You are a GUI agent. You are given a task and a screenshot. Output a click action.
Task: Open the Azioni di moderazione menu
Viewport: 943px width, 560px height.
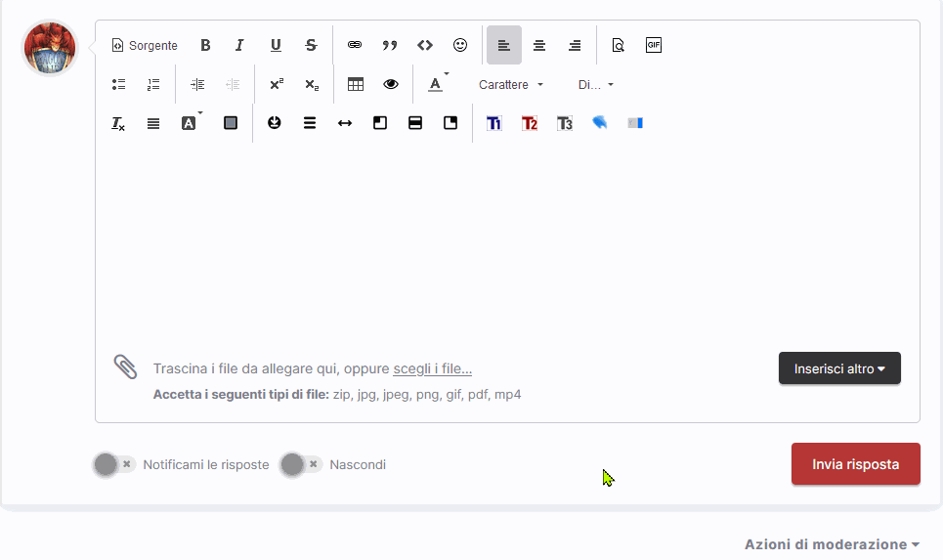coord(832,544)
